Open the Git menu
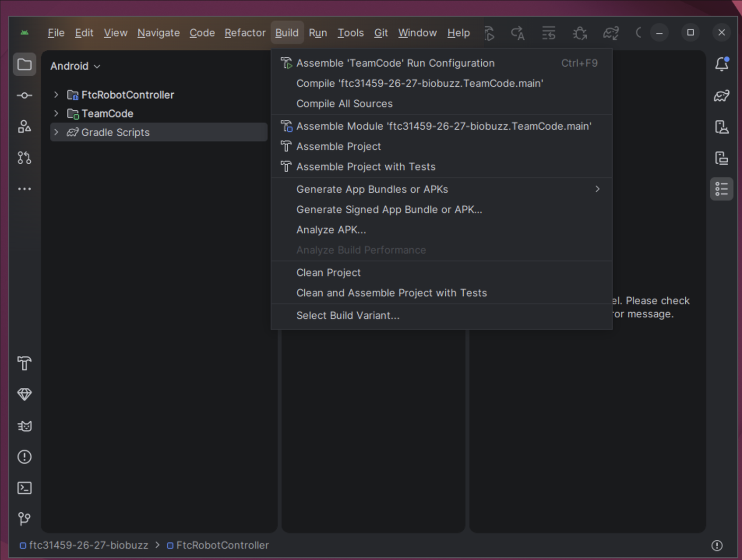Image resolution: width=742 pixels, height=560 pixels. point(381,33)
